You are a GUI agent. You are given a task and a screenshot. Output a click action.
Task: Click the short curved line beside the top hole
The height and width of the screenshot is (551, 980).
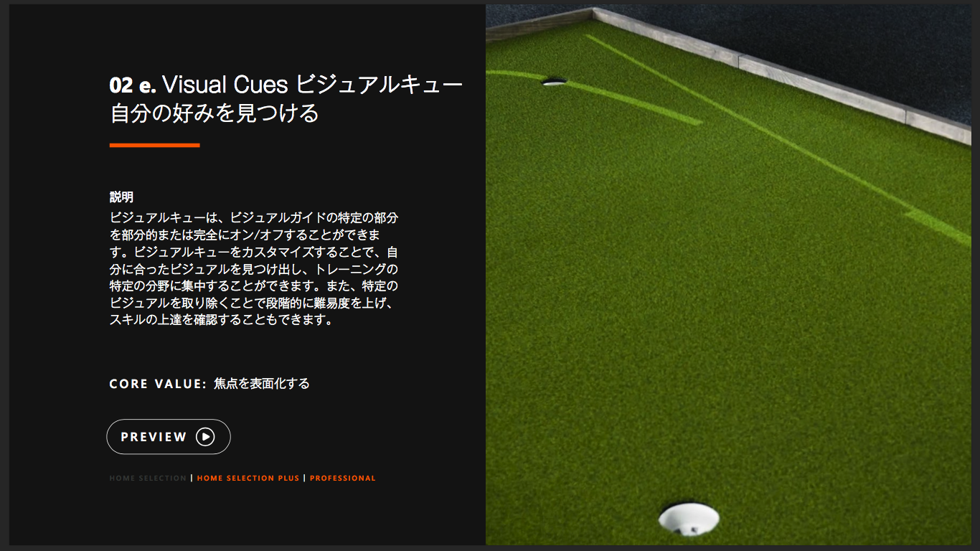coord(631,100)
